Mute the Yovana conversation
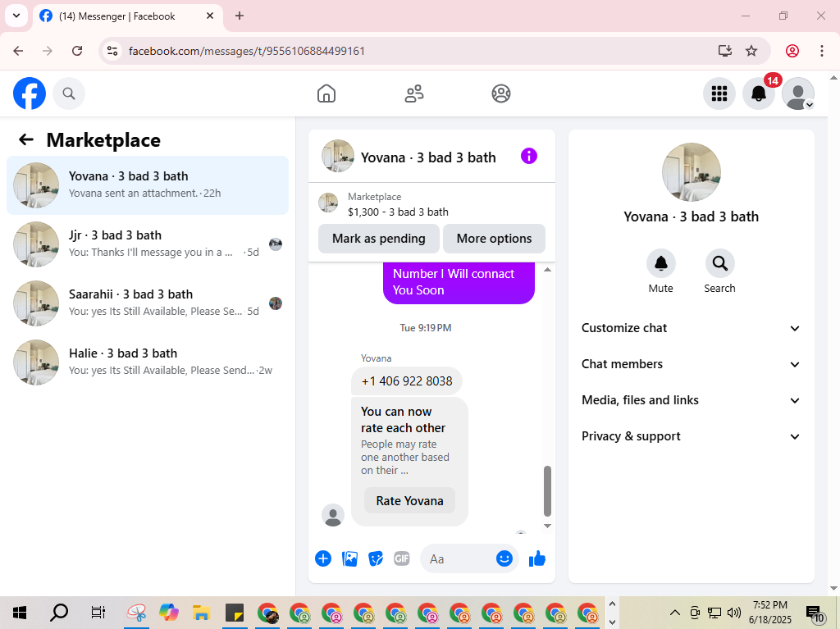The height and width of the screenshot is (629, 840). click(660, 263)
